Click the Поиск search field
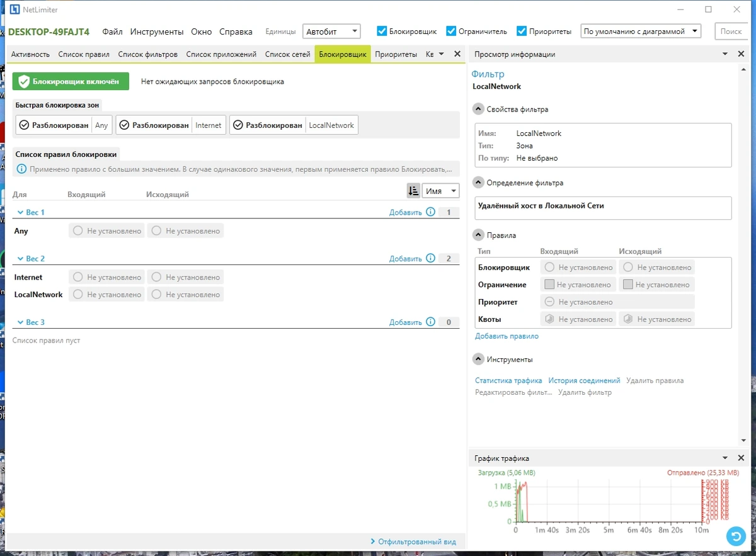The width and height of the screenshot is (756, 556). coord(731,31)
